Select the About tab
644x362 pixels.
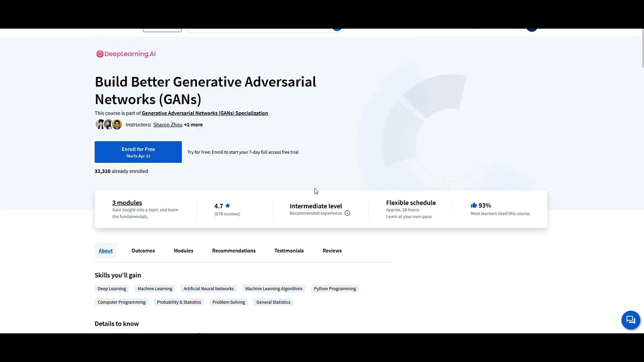pyautogui.click(x=106, y=250)
